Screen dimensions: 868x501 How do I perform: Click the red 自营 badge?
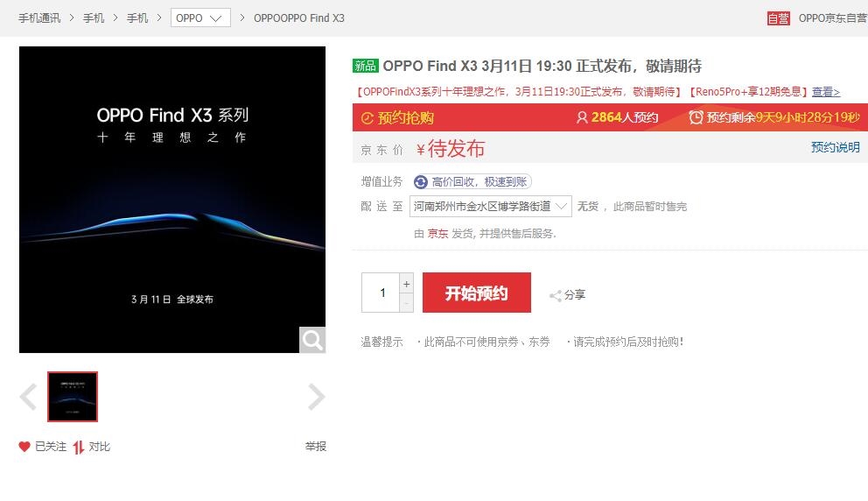pos(779,18)
